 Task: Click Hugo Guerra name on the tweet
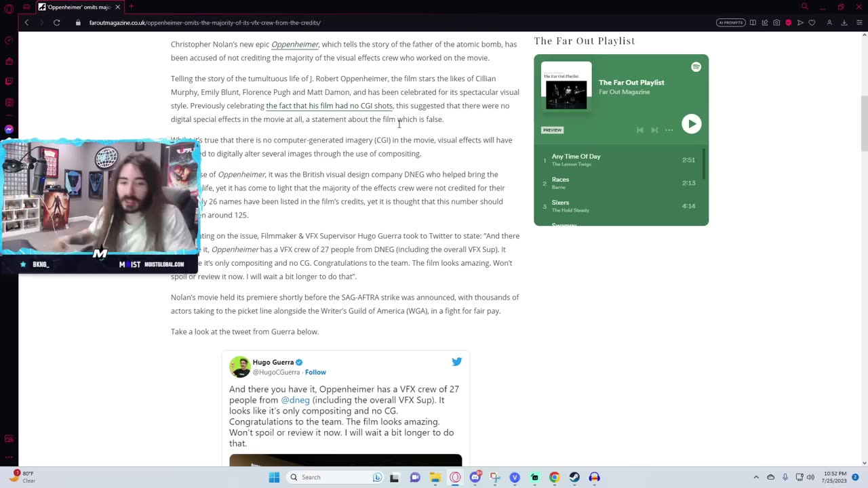pos(273,362)
